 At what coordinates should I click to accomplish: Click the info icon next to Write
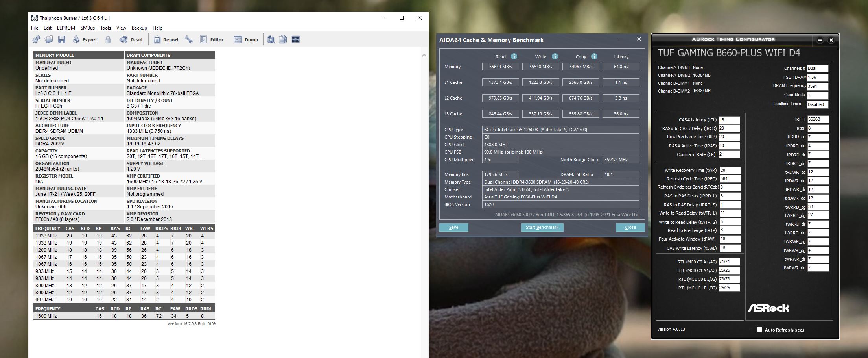click(555, 56)
